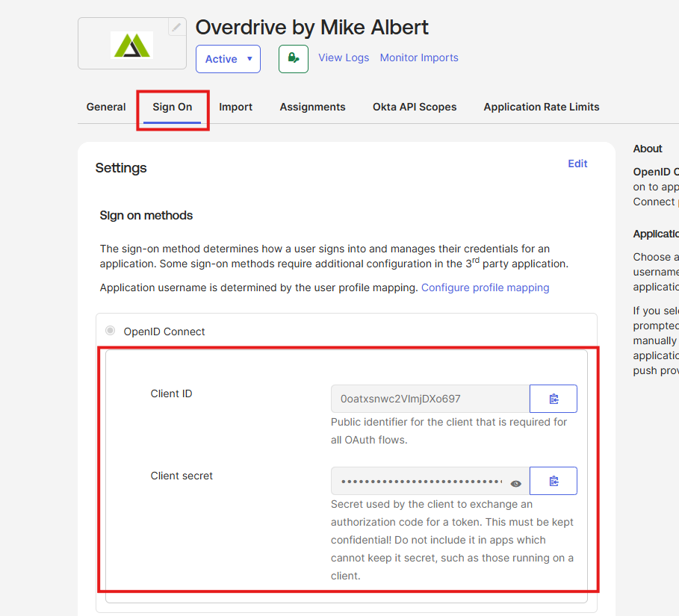Screen dimensions: 679x616
Task: Open the Active status dropdown
Action: tap(228, 59)
